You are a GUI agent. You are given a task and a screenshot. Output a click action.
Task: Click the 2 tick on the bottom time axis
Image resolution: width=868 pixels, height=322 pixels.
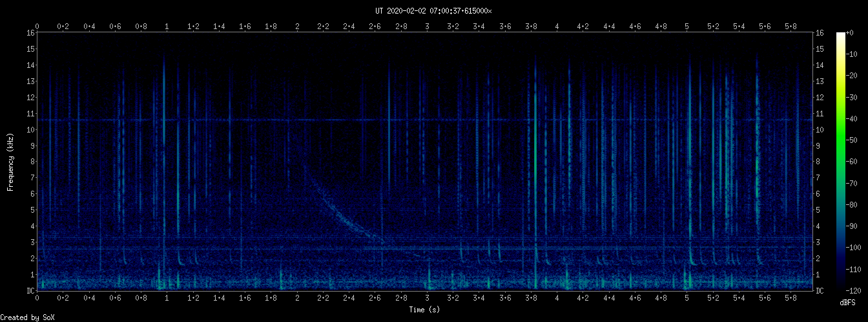coord(297,299)
